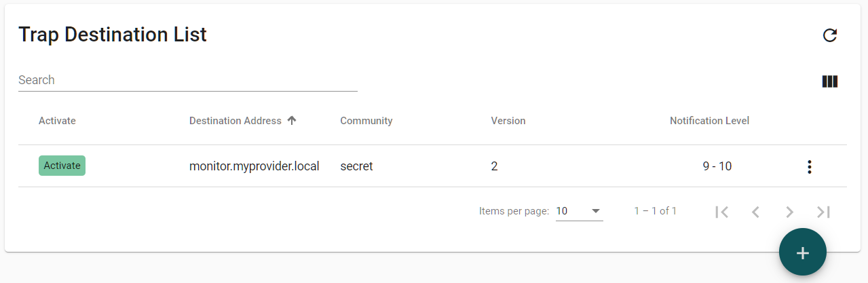Image resolution: width=868 pixels, height=283 pixels.
Task: Add a new trap destination with plus button
Action: coord(802,252)
